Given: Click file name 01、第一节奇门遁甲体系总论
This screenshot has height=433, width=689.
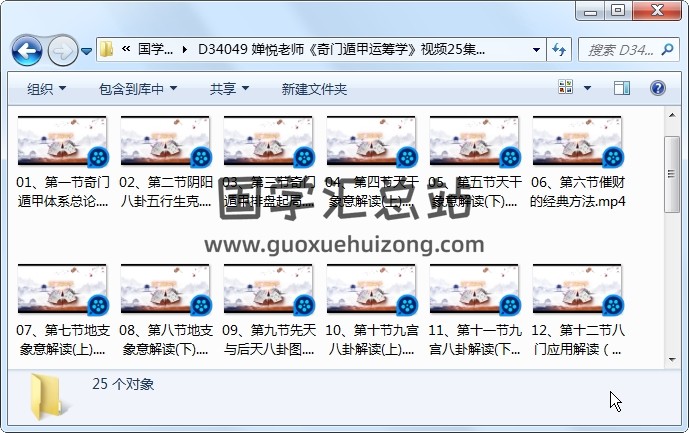Looking at the screenshot, I should [x=62, y=192].
